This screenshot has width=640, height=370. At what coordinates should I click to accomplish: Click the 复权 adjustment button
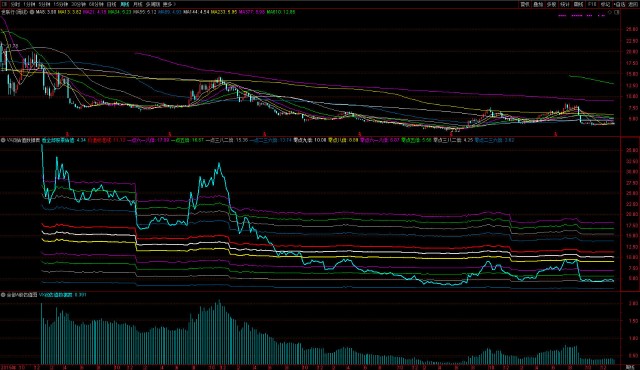pos(525,4)
